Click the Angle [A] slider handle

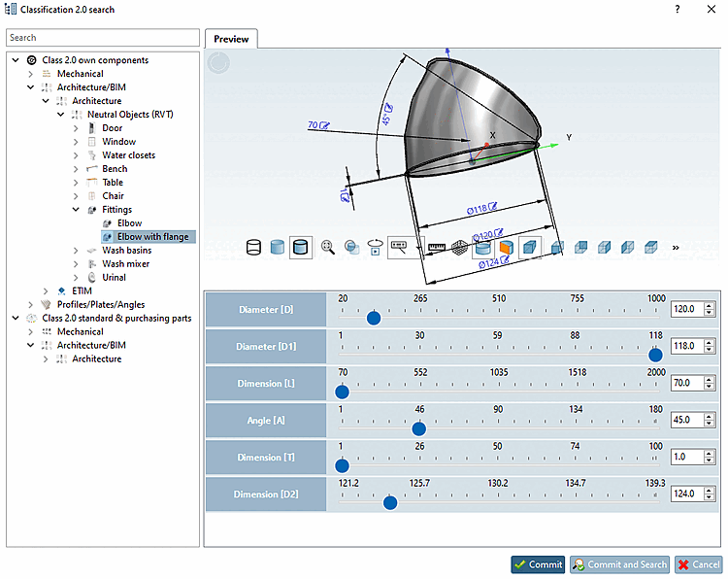pos(419,428)
